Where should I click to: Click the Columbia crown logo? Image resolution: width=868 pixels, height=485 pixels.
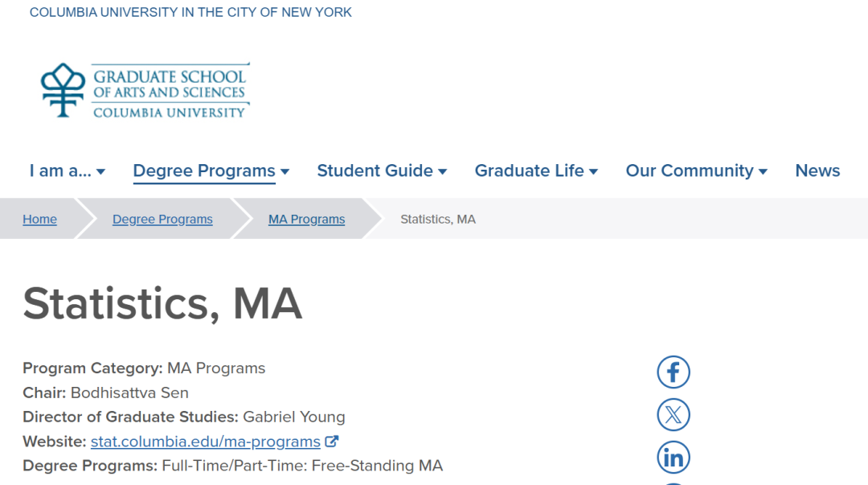[63, 90]
